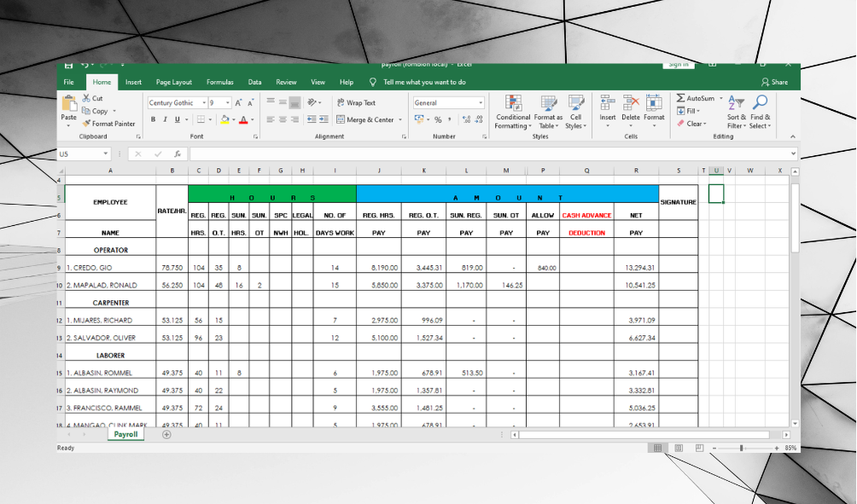Insert cells using Insert icon
857x504 pixels.
click(607, 102)
